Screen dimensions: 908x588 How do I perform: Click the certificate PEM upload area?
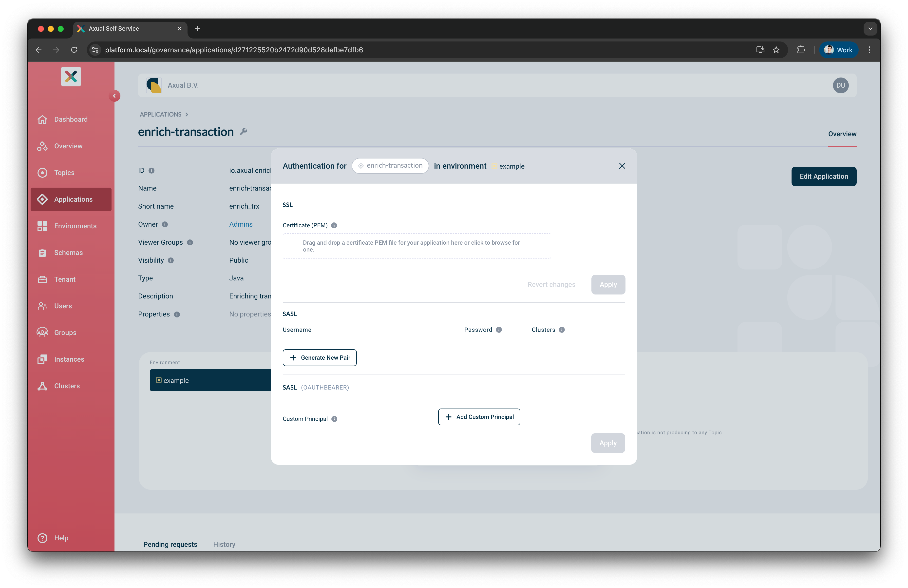click(416, 246)
